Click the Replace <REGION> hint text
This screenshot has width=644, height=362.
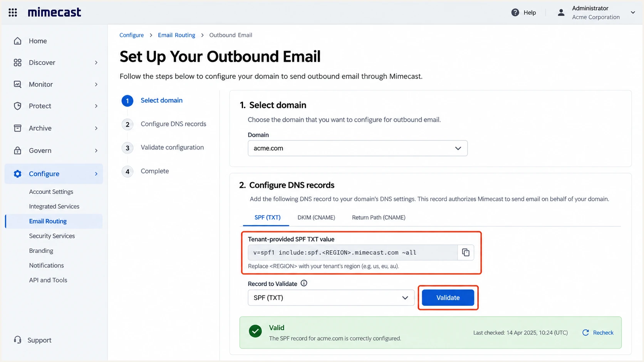324,266
